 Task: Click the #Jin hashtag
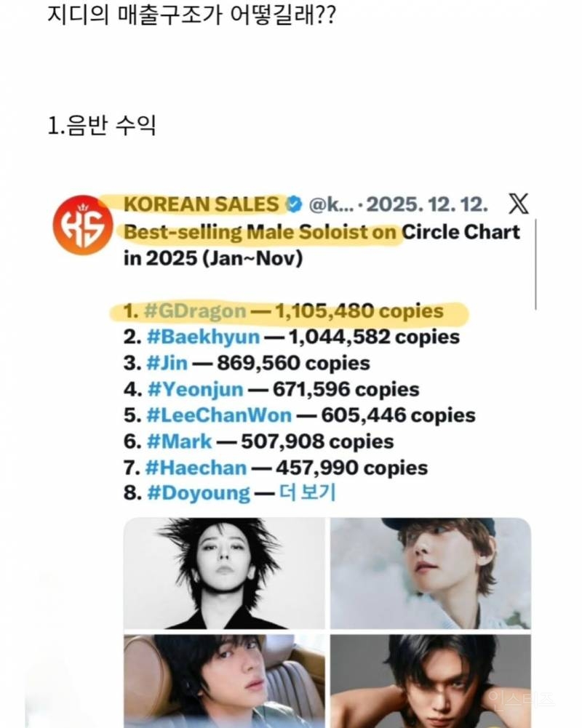tap(170, 363)
